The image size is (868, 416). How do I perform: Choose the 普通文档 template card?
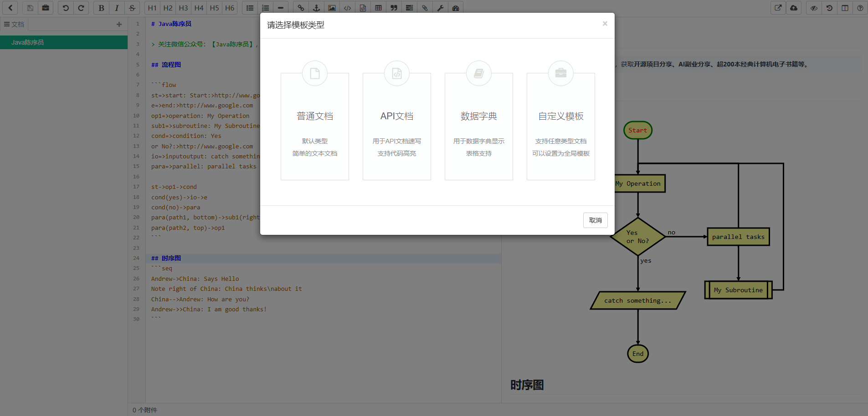click(315, 126)
